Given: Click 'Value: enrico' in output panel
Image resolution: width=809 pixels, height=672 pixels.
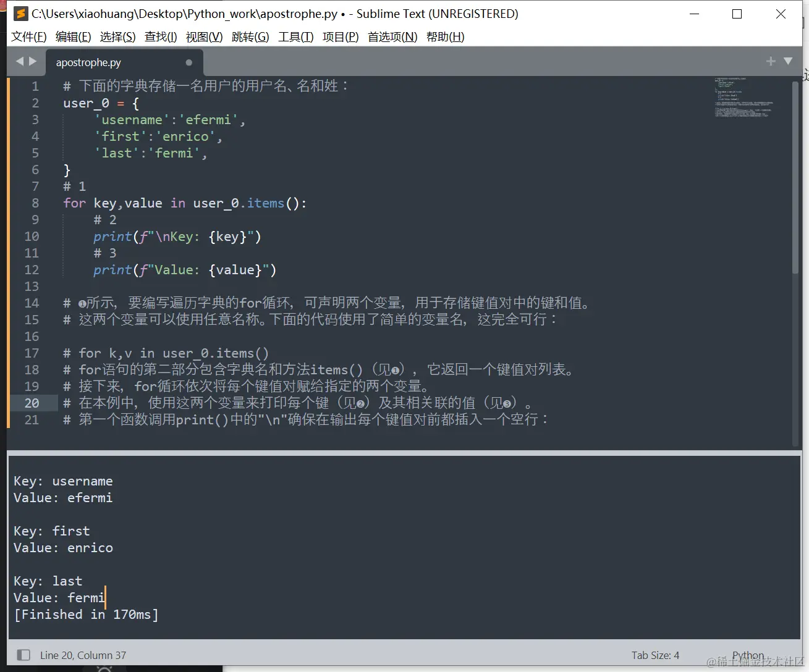Looking at the screenshot, I should (x=63, y=548).
